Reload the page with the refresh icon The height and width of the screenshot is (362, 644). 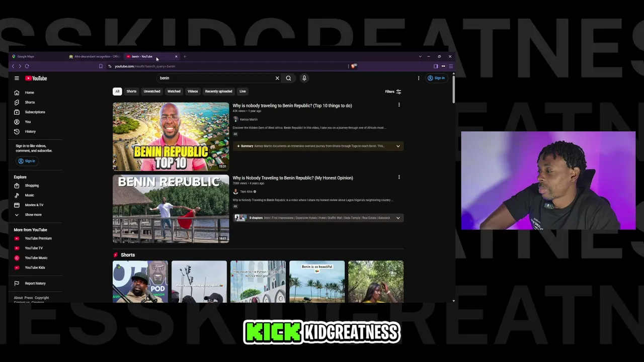[27, 66]
